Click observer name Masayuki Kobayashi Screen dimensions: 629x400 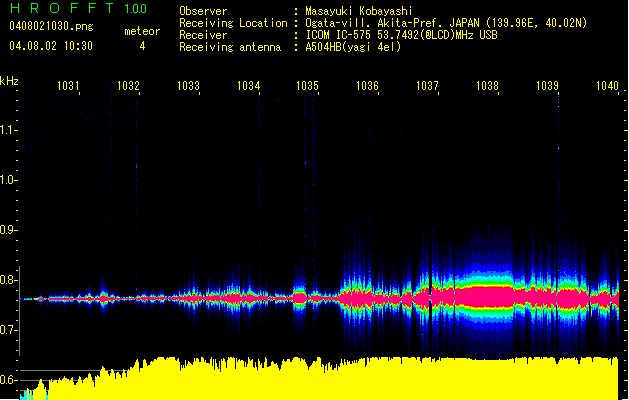[x=359, y=11]
